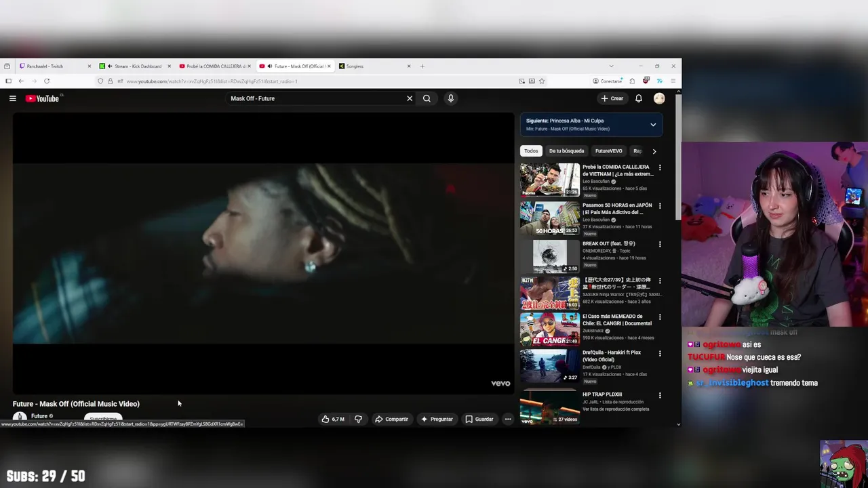Select the Todos filter chip

531,151
